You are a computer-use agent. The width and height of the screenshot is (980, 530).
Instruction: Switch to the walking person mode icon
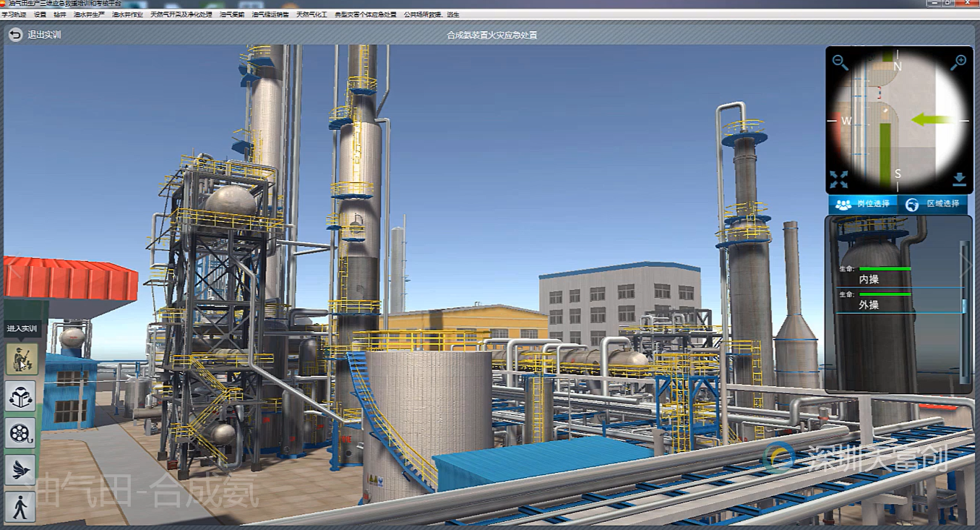(21, 507)
